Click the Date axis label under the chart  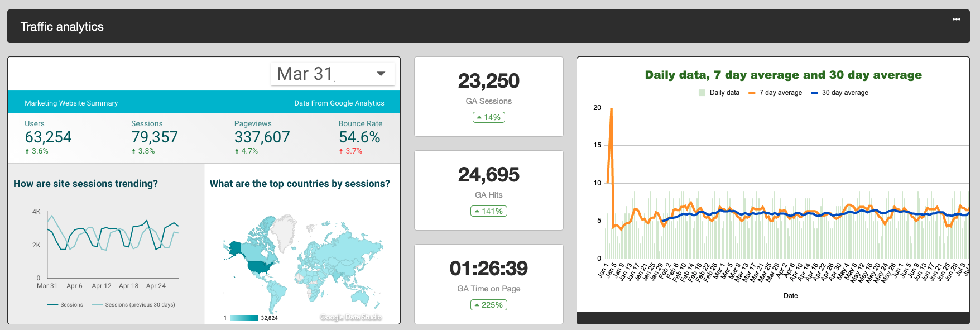pyautogui.click(x=791, y=296)
